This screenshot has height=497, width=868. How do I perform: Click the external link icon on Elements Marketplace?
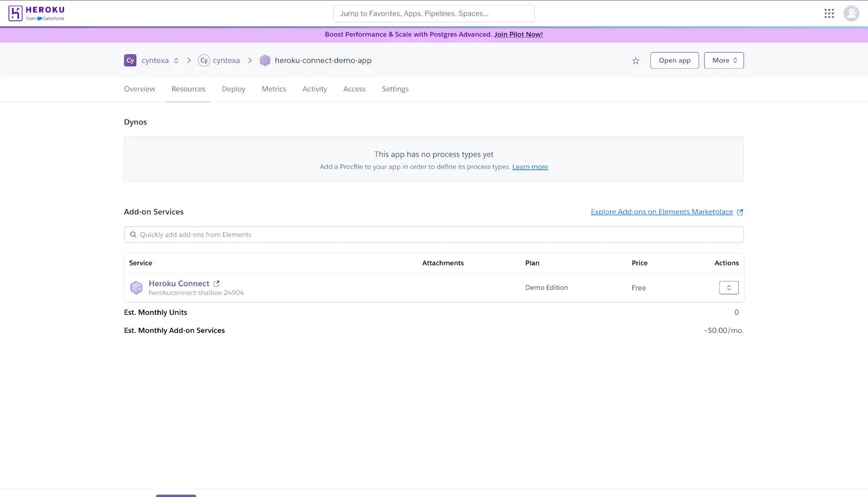click(x=740, y=212)
